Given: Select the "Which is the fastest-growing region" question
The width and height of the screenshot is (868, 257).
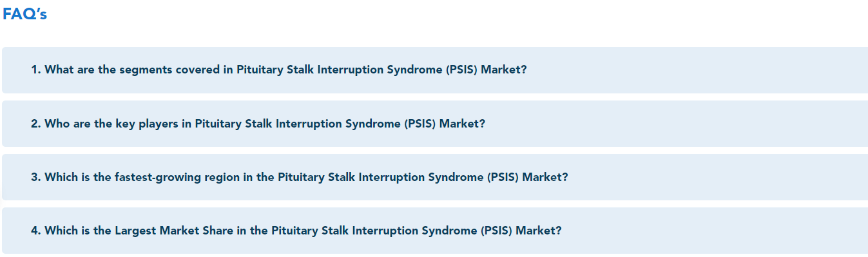Looking at the screenshot, I should pos(300,176).
